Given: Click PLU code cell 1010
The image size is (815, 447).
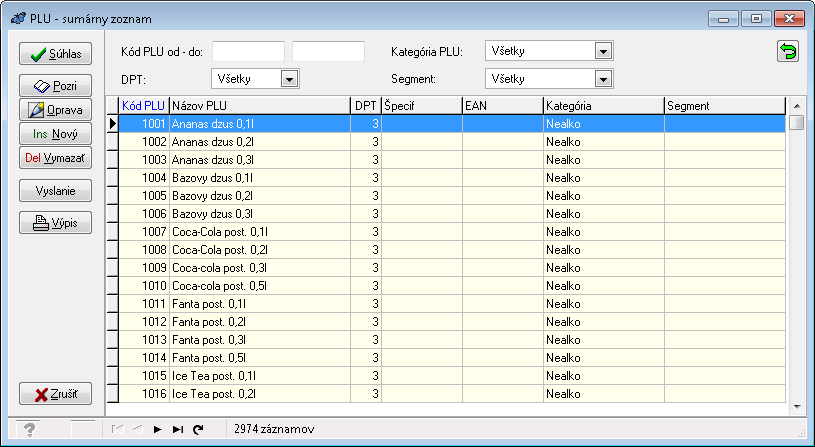Looking at the screenshot, I should [144, 286].
